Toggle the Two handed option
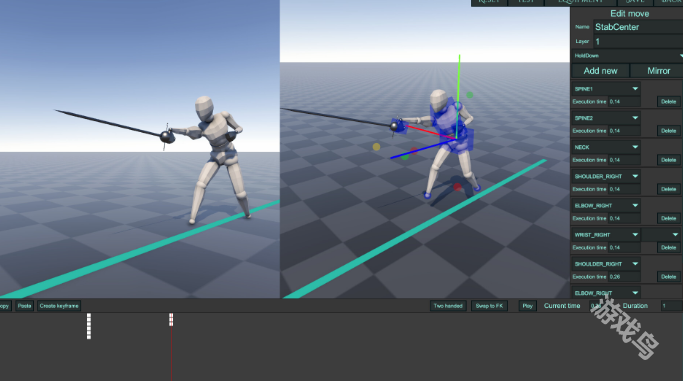Image resolution: width=683 pixels, height=381 pixels. [x=448, y=306]
